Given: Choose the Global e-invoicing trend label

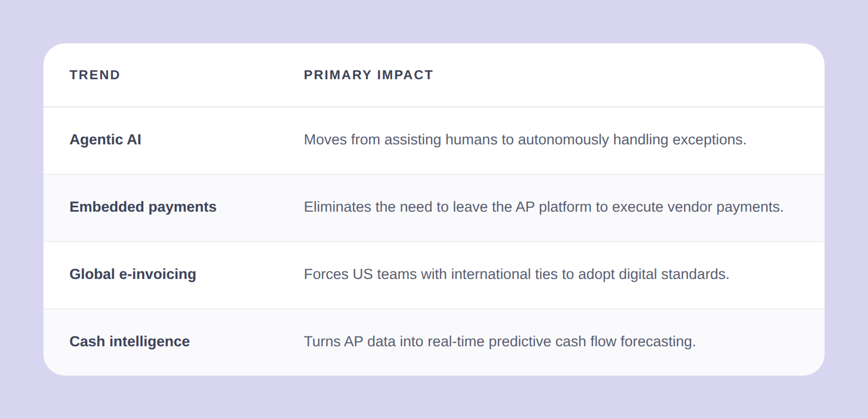Looking at the screenshot, I should tap(133, 274).
